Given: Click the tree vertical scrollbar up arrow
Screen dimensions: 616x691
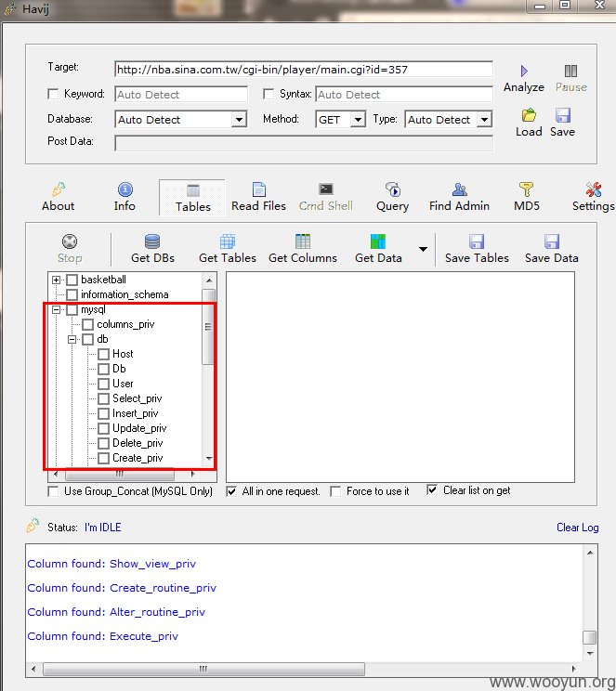Looking at the screenshot, I should point(209,280).
